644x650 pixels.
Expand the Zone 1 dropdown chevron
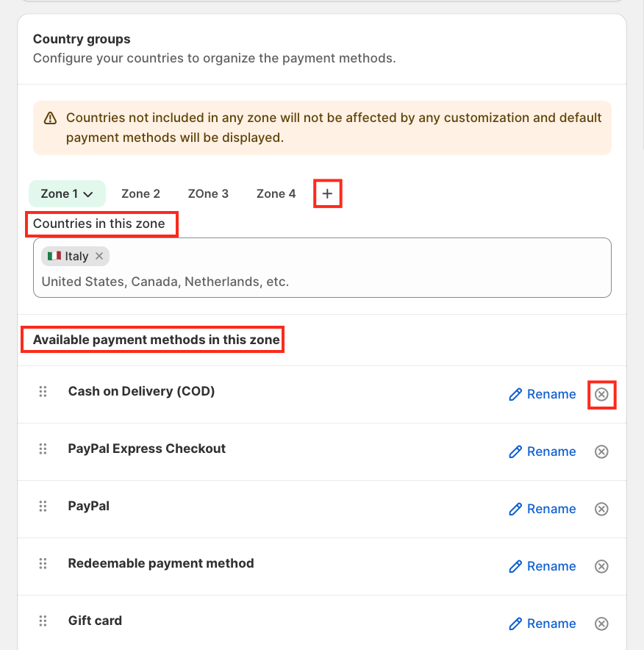[x=88, y=194]
